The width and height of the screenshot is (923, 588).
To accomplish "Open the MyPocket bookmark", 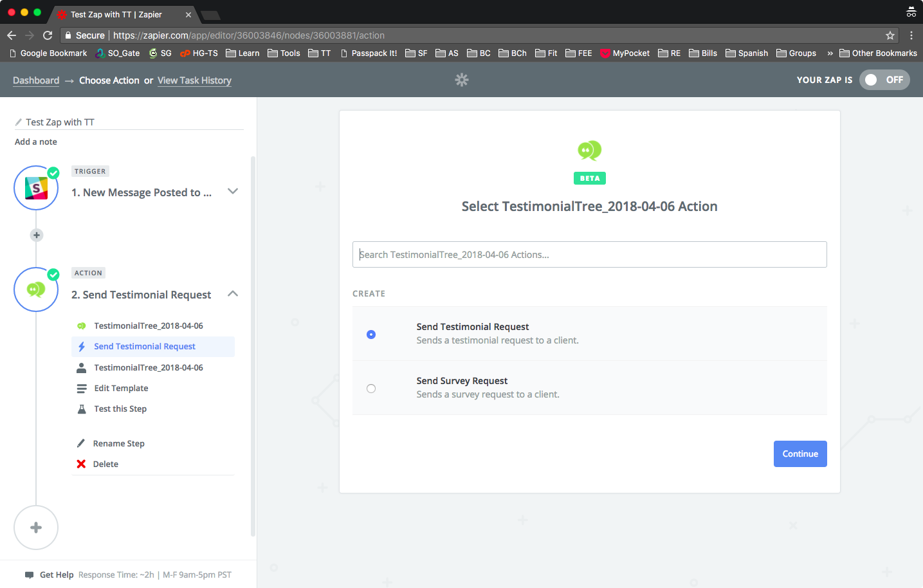I will click(625, 53).
